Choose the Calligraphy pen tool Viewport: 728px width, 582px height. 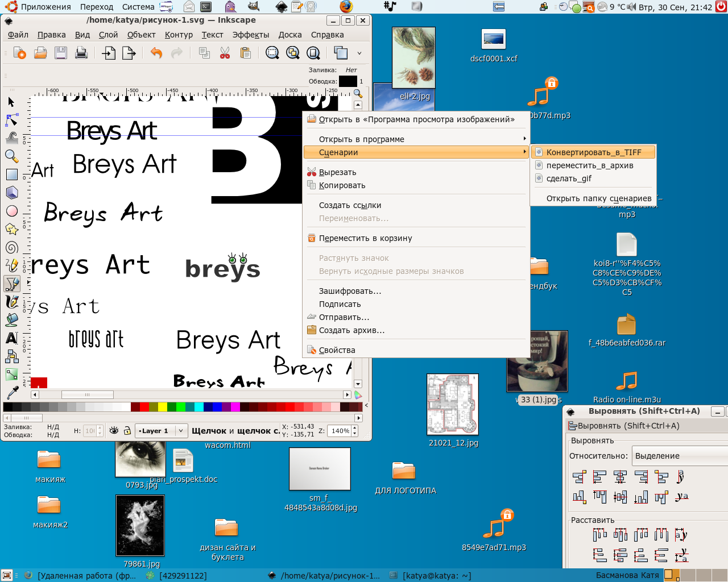pos(11,302)
